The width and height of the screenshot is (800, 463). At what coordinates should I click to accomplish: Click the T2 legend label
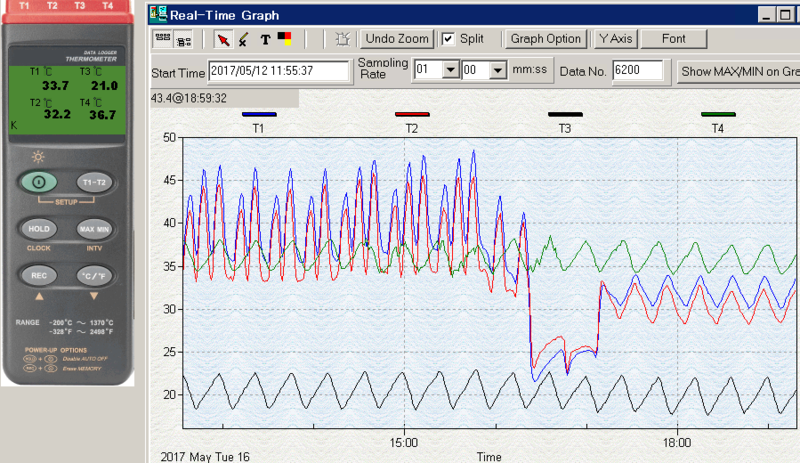pos(411,129)
